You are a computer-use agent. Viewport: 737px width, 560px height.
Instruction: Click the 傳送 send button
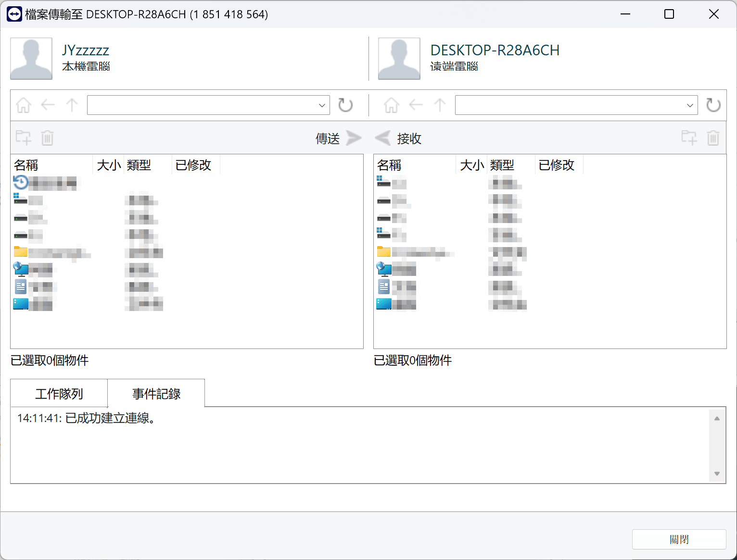[339, 138]
